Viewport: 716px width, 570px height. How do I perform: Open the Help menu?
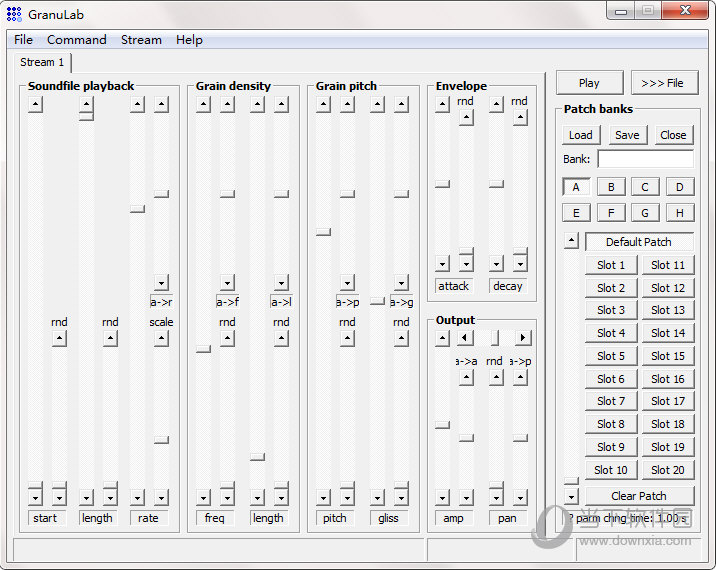[189, 40]
